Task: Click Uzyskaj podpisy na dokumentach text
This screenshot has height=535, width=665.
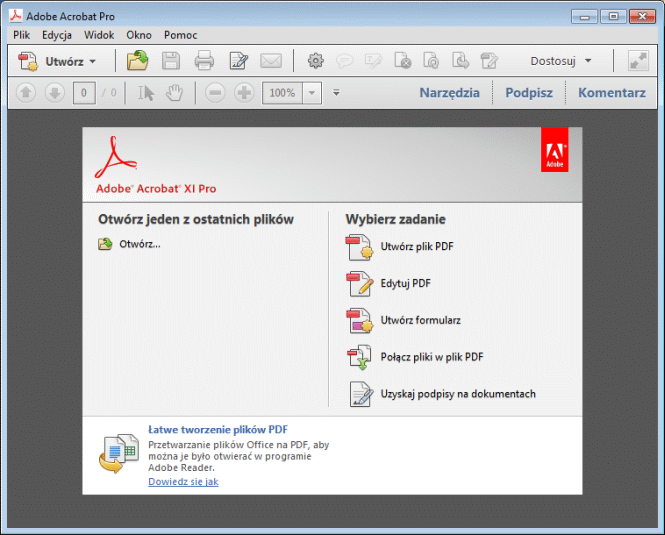Action: [458, 394]
